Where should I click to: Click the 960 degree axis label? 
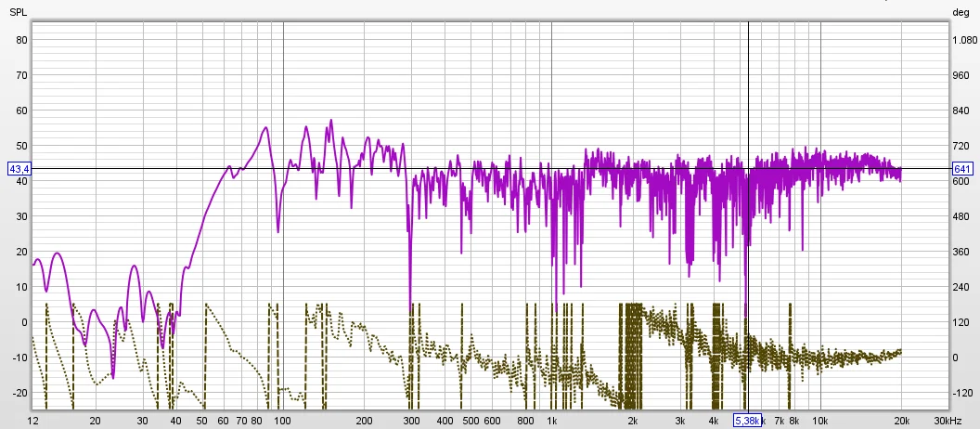click(x=960, y=75)
